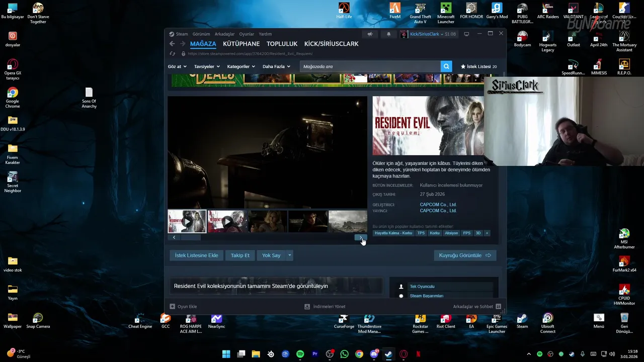Open the Yardım menu
Viewport: 644px width, 362px height.
[x=265, y=34]
